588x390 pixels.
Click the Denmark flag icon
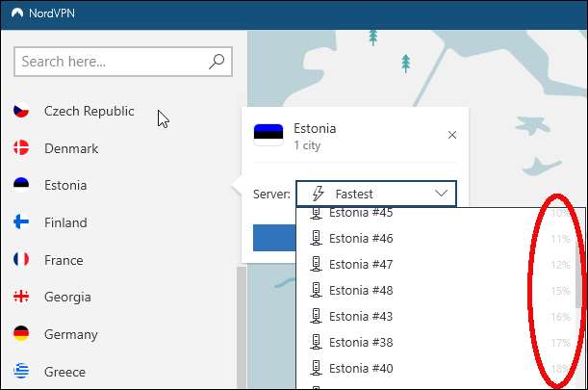[20, 148]
